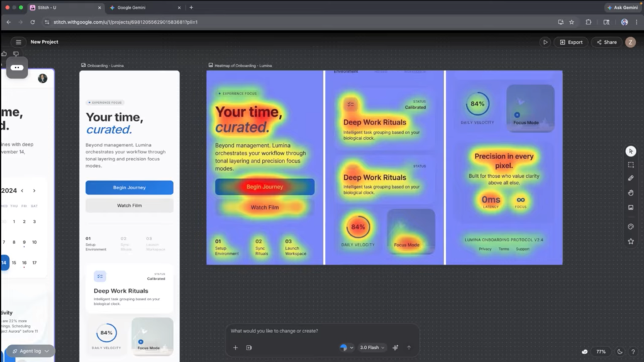
Task: Click the three-dot floating menu button
Action: pos(17,68)
